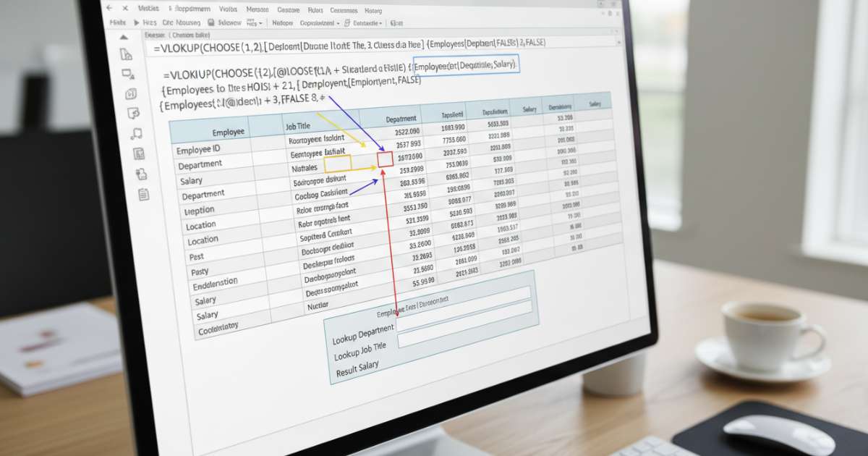868x456 pixels.
Task: Click the monitor-shaped icon in the sidebar
Action: (x=128, y=74)
